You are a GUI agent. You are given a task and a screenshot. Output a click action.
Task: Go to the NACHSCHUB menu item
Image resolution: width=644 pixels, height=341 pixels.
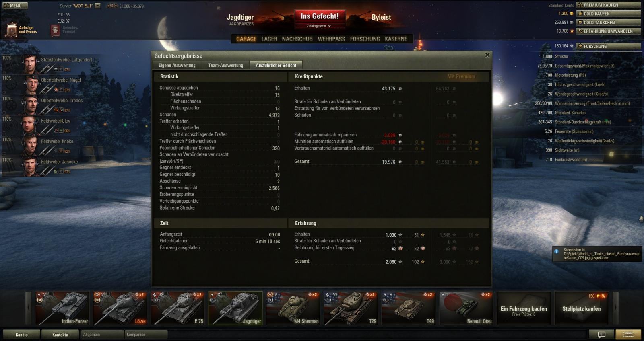coord(297,39)
